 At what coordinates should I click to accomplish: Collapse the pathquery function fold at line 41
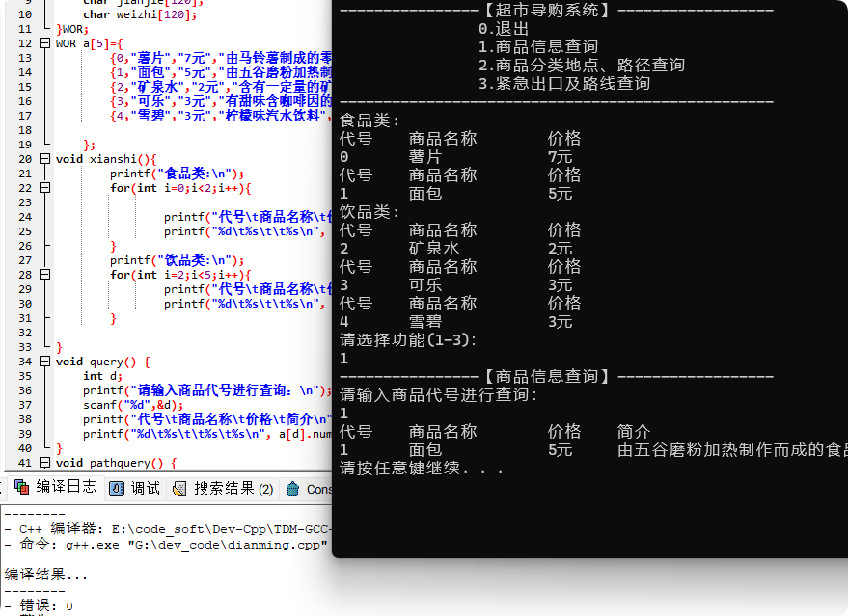pyautogui.click(x=45, y=463)
